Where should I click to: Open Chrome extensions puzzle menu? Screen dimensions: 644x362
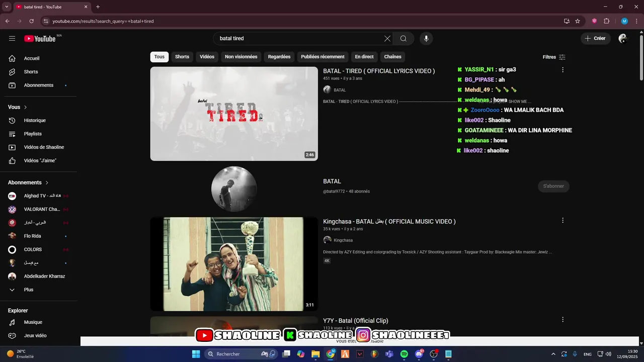(606, 21)
